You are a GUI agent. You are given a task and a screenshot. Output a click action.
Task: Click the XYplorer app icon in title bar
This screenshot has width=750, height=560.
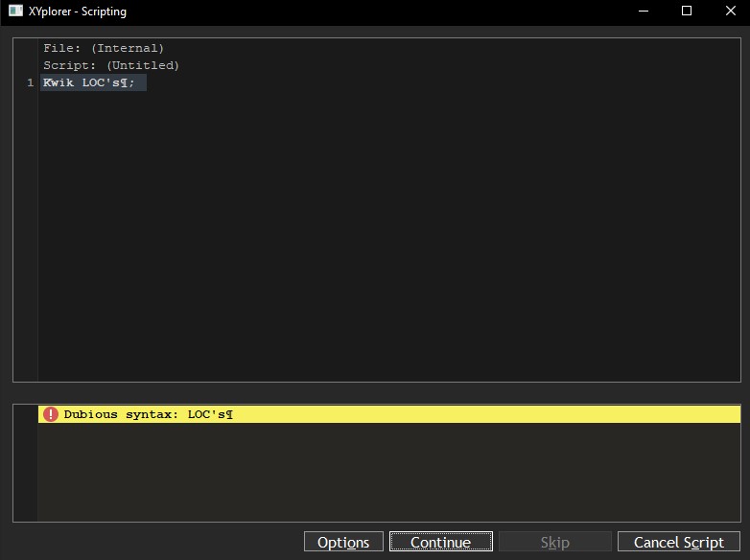click(x=17, y=12)
